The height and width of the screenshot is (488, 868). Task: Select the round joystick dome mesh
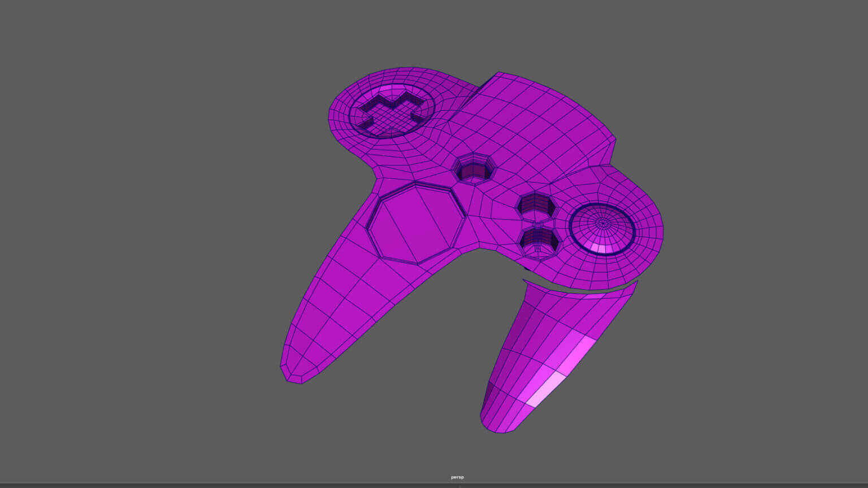pyautogui.click(x=602, y=229)
